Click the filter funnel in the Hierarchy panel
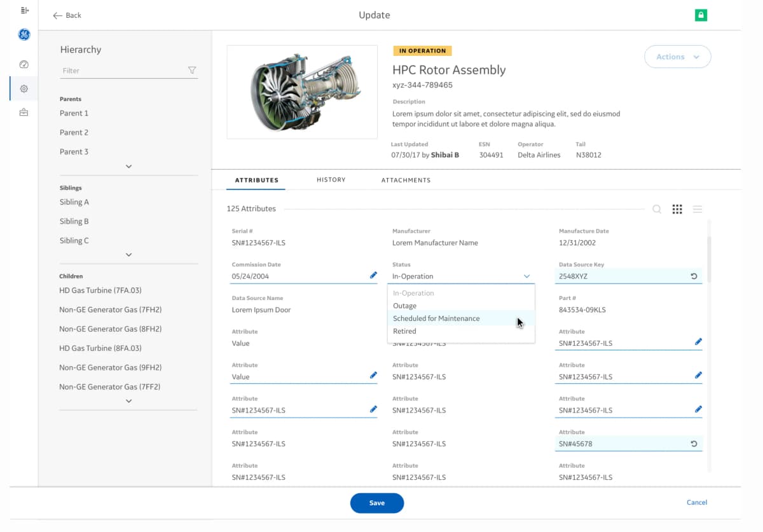 tap(192, 71)
